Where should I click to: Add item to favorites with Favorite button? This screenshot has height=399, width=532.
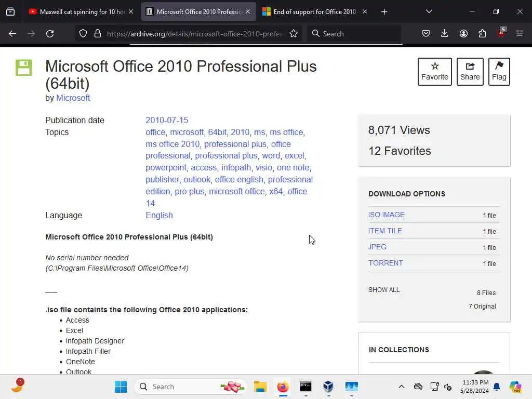click(x=435, y=72)
